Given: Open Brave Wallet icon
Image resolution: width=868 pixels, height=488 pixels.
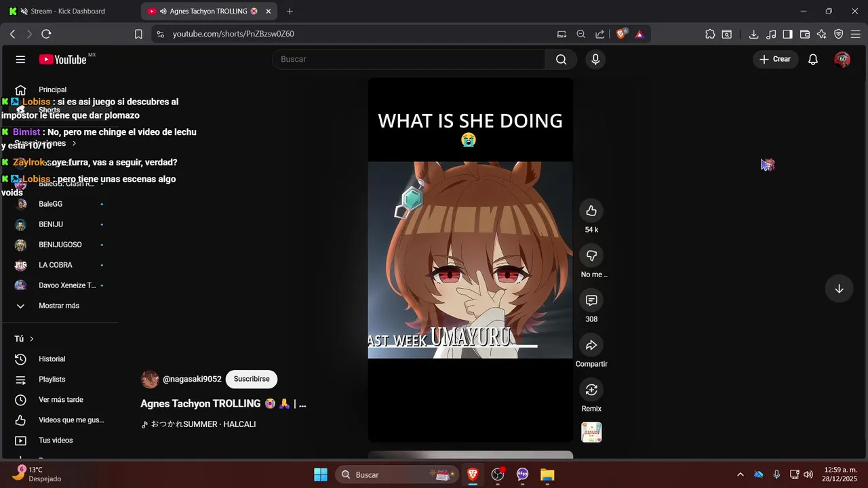Looking at the screenshot, I should coord(805,34).
